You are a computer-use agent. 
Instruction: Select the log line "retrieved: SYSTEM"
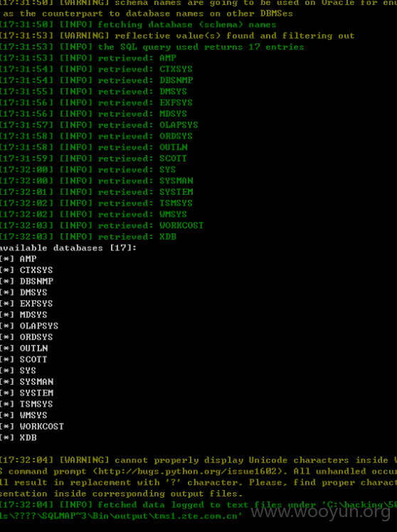pos(96,192)
